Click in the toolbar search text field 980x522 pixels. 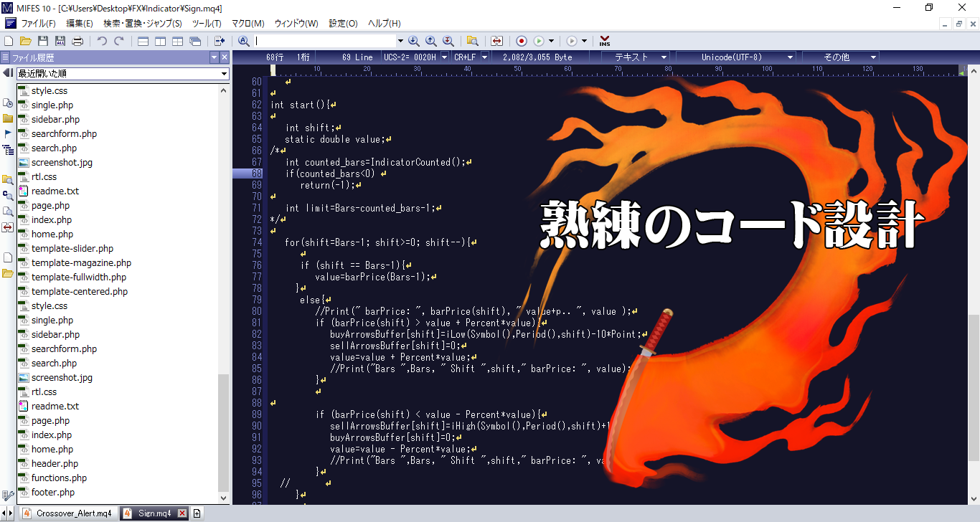tap(325, 42)
